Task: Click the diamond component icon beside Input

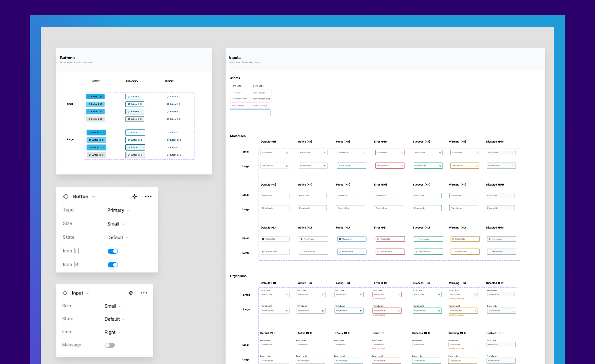Action: (x=65, y=293)
